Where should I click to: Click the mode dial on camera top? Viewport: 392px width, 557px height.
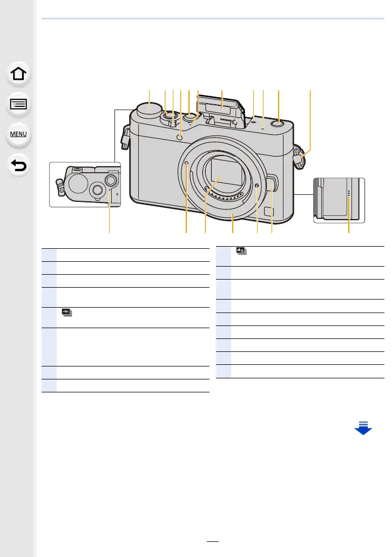tap(150, 110)
